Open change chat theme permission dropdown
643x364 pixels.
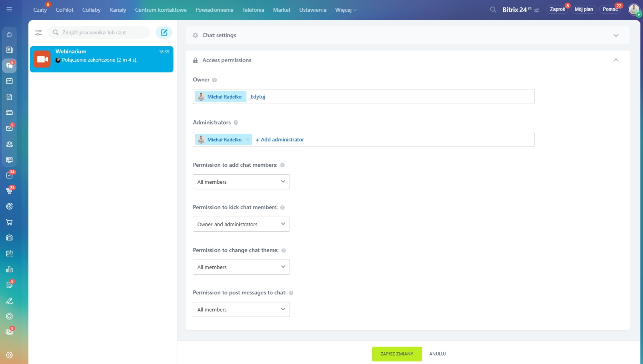[x=241, y=267]
